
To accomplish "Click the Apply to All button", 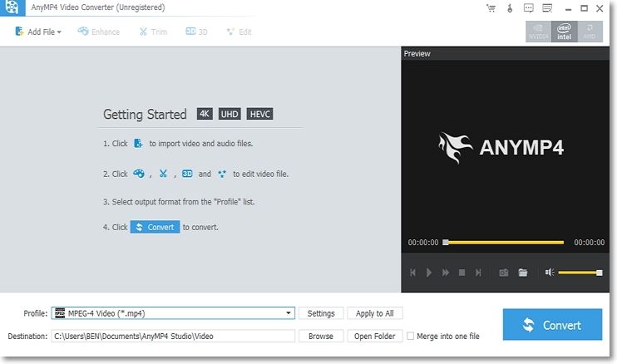I will click(374, 313).
